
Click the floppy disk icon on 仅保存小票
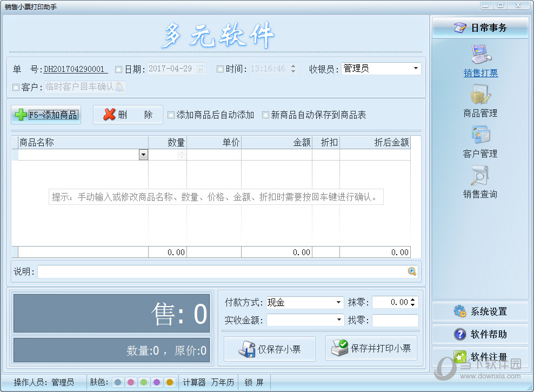tap(247, 349)
